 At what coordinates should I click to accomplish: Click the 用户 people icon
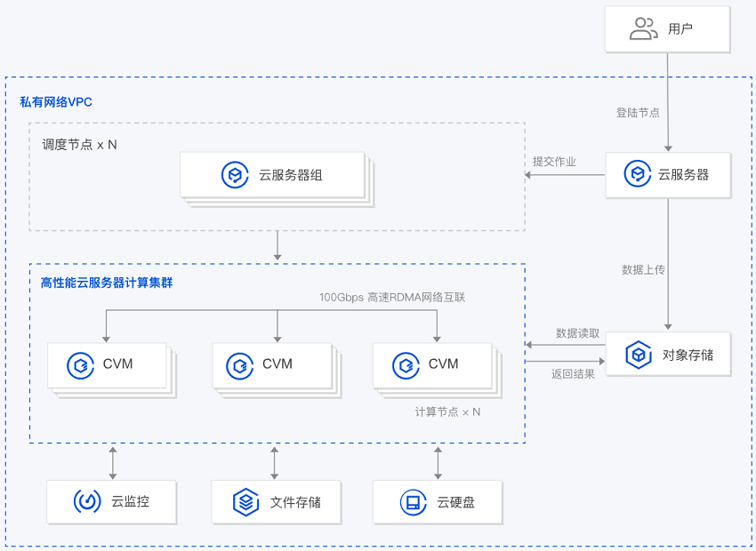(x=643, y=29)
